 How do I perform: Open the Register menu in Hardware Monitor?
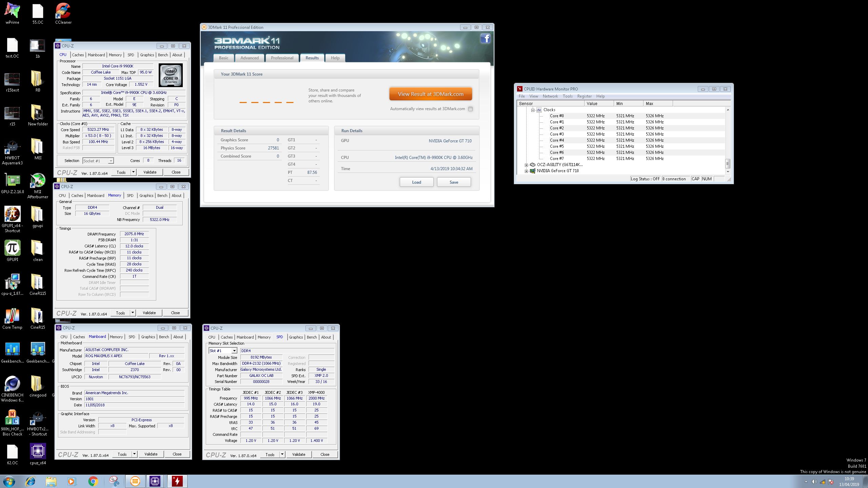pyautogui.click(x=584, y=96)
